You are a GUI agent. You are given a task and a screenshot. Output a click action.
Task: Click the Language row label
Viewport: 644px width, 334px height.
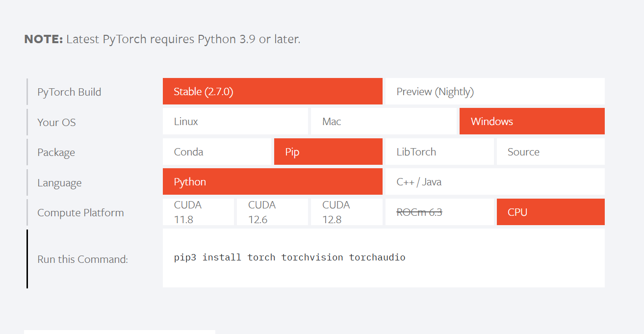pos(59,183)
